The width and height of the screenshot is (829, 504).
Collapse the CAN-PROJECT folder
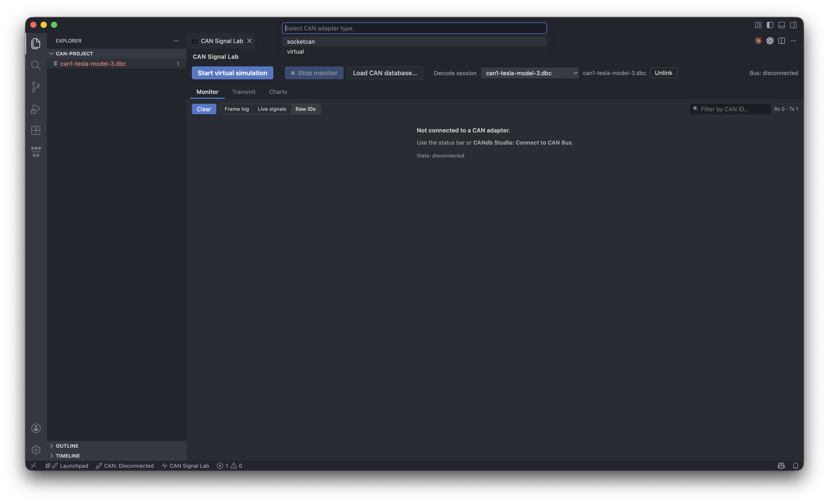pyautogui.click(x=74, y=54)
